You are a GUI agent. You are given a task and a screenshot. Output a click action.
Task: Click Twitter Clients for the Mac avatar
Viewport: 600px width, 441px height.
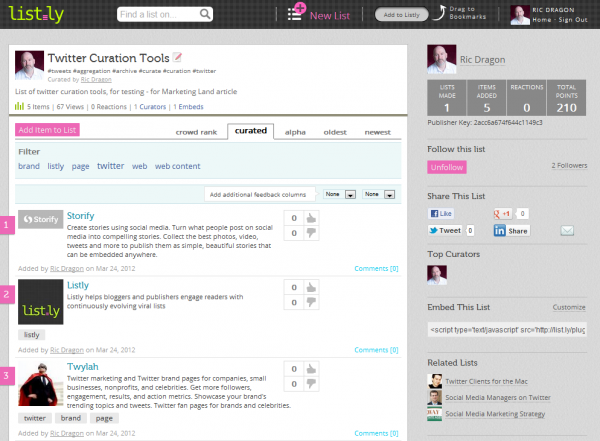click(435, 381)
